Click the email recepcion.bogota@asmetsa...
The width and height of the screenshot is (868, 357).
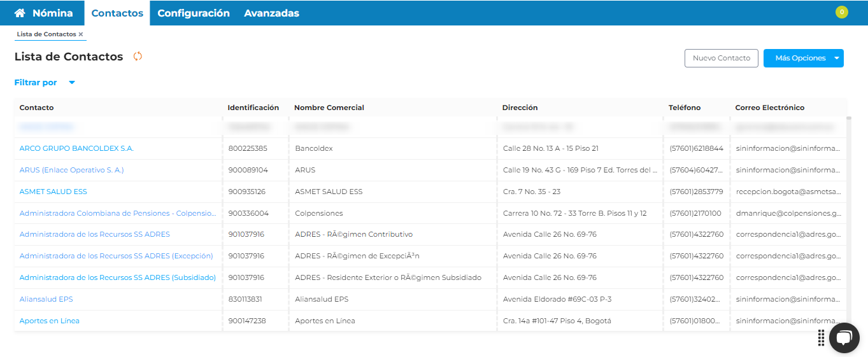(x=788, y=192)
